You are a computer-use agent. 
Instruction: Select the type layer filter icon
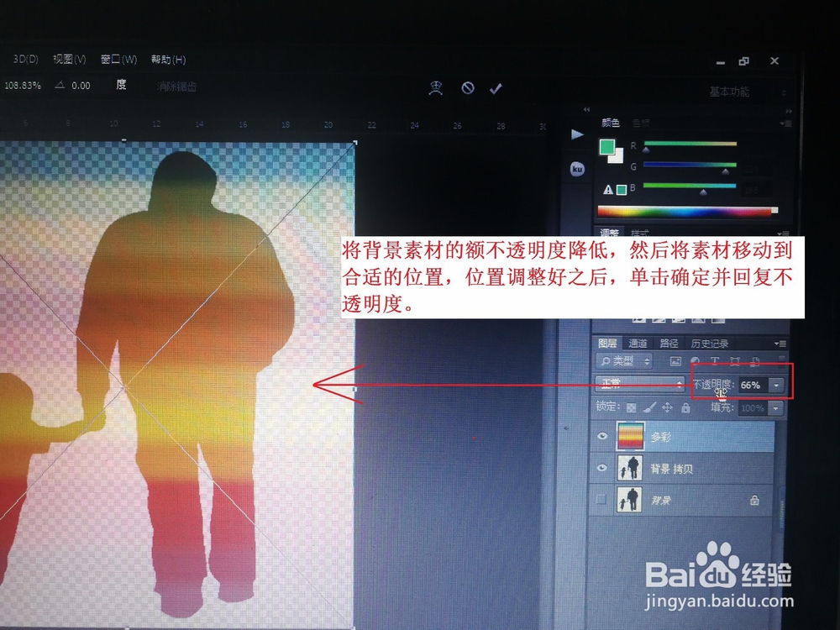tap(716, 360)
